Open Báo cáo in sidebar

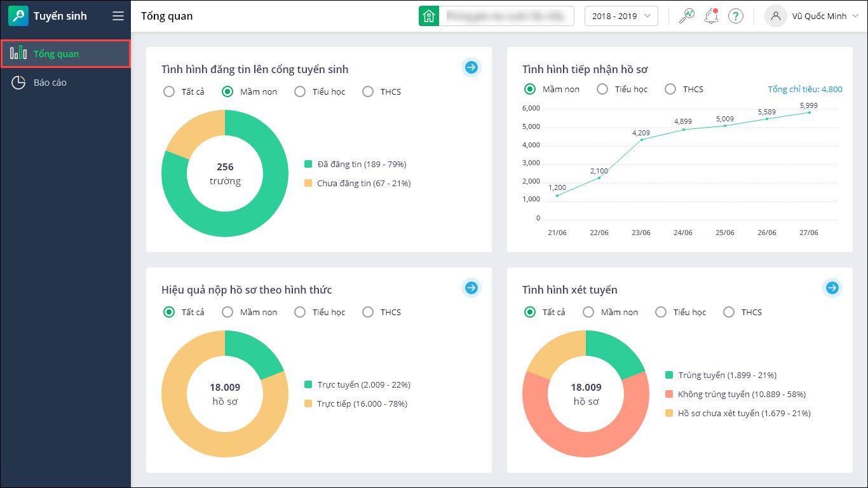(50, 83)
